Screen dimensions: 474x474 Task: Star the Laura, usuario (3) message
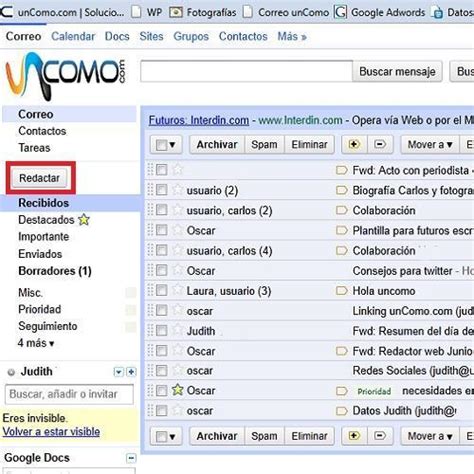pyautogui.click(x=177, y=290)
